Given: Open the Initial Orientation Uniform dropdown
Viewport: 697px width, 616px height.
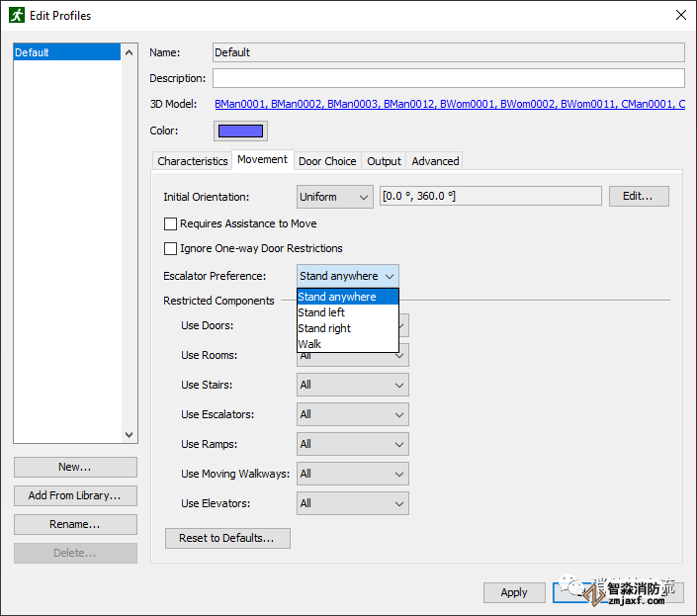Looking at the screenshot, I should [x=334, y=197].
